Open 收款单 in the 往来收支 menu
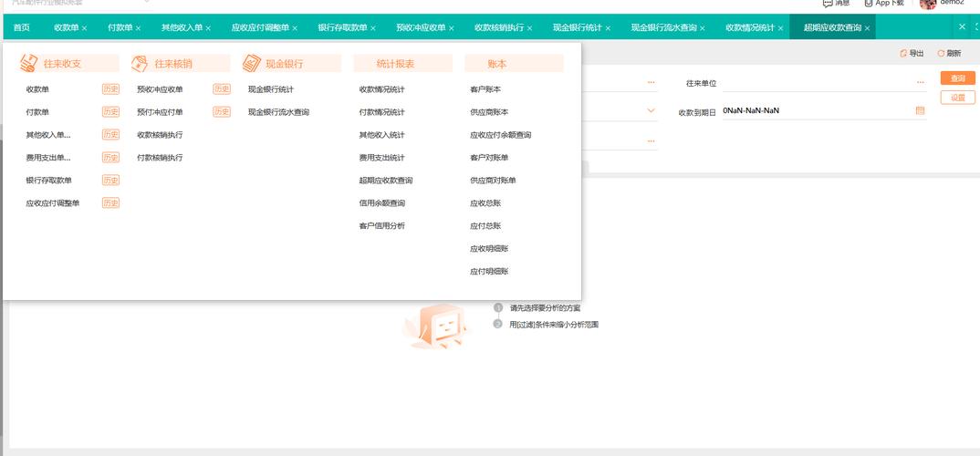980x456 pixels. [x=37, y=89]
